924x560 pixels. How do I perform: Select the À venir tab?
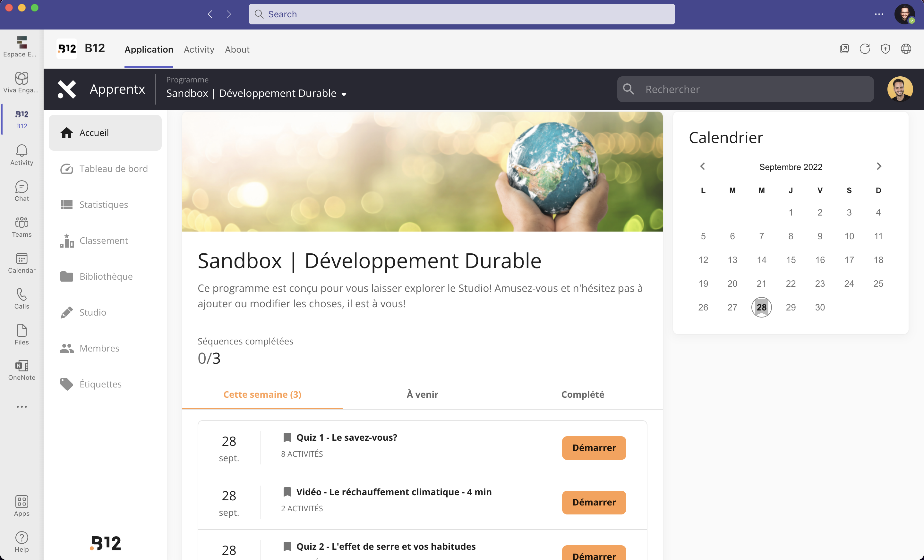point(422,394)
